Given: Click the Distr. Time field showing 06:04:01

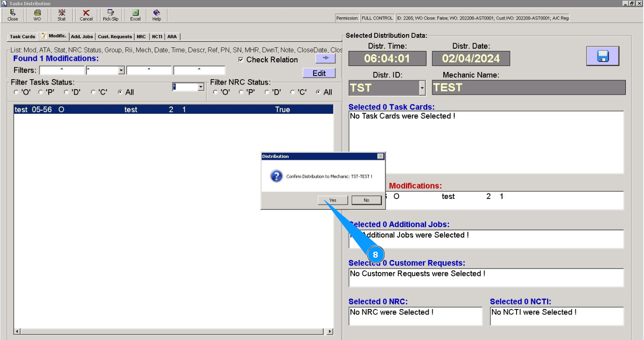Looking at the screenshot, I should click(x=387, y=59).
